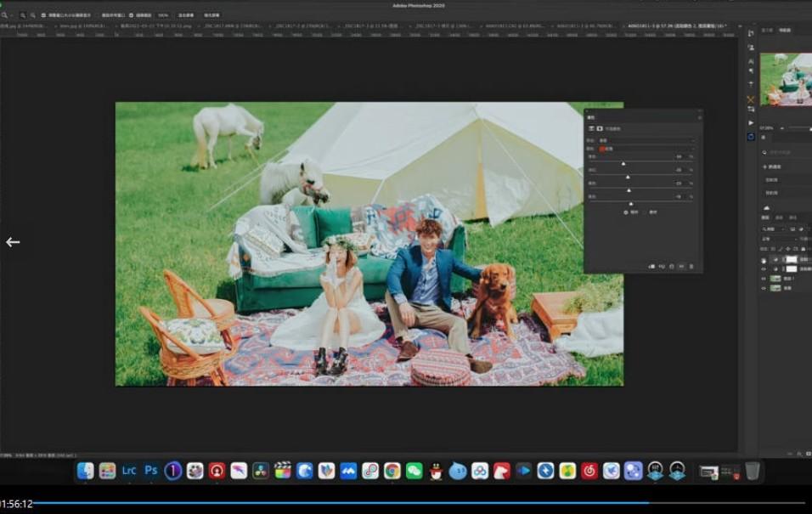Image resolution: width=812 pixels, height=514 pixels.
Task: Open the preset dropdown in Properties panel
Action: [x=646, y=140]
